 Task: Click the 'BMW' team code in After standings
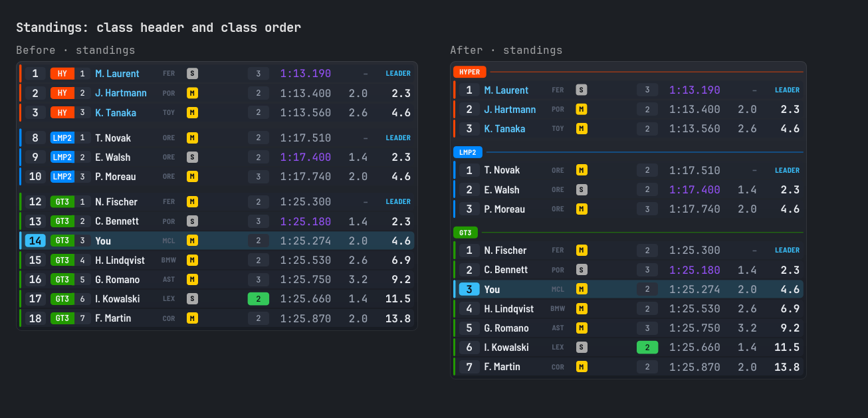click(558, 309)
